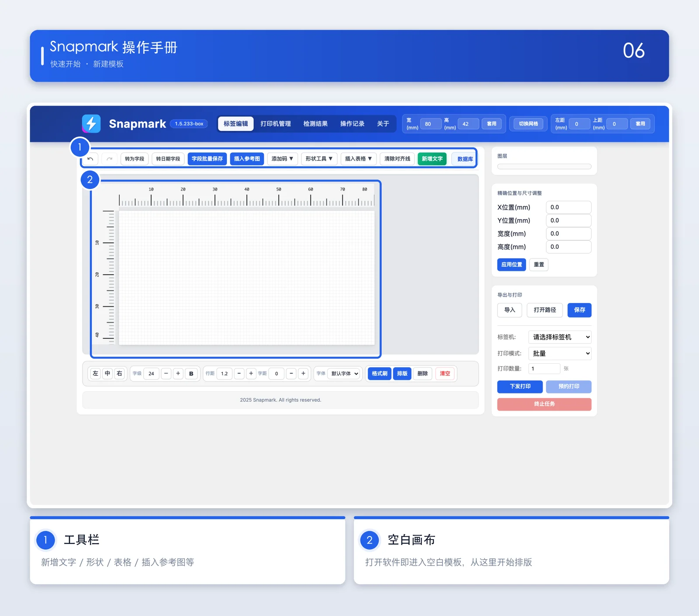Click the 打印数量 quantity field

click(544, 369)
